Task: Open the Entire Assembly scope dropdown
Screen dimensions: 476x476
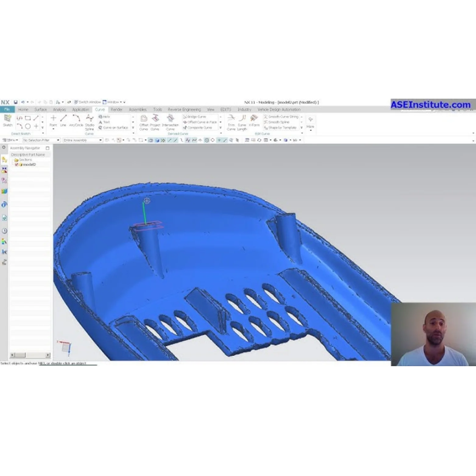Action: (100, 140)
